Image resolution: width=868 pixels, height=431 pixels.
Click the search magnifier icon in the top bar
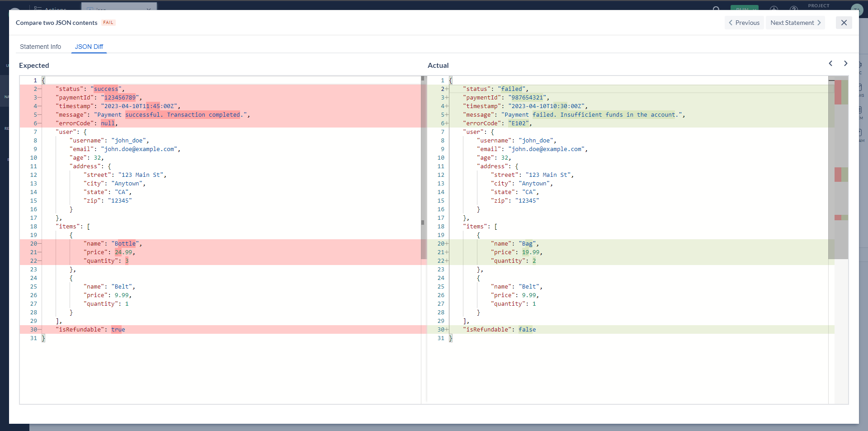716,9
